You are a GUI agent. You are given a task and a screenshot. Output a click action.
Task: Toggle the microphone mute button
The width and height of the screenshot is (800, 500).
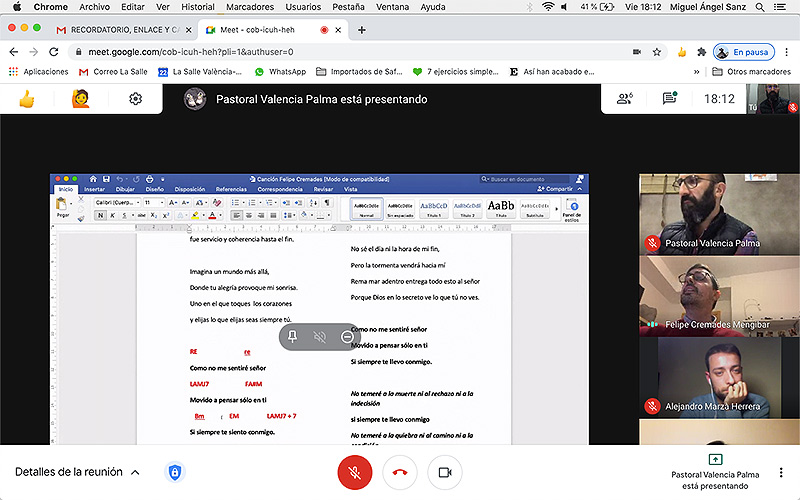coord(355,472)
